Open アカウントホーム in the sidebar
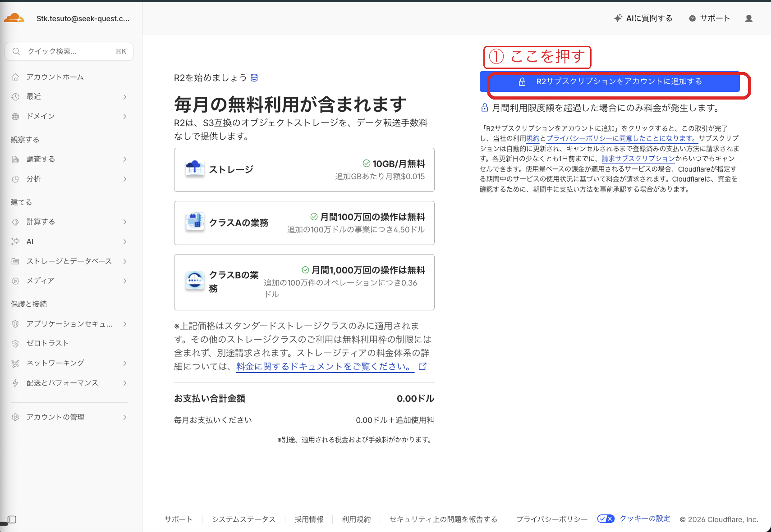 55,77
